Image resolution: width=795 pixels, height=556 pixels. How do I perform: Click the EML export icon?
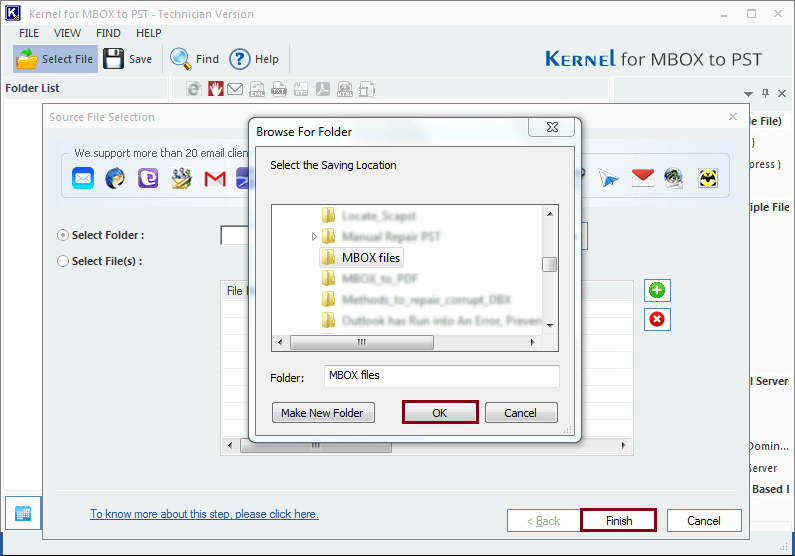(257, 90)
